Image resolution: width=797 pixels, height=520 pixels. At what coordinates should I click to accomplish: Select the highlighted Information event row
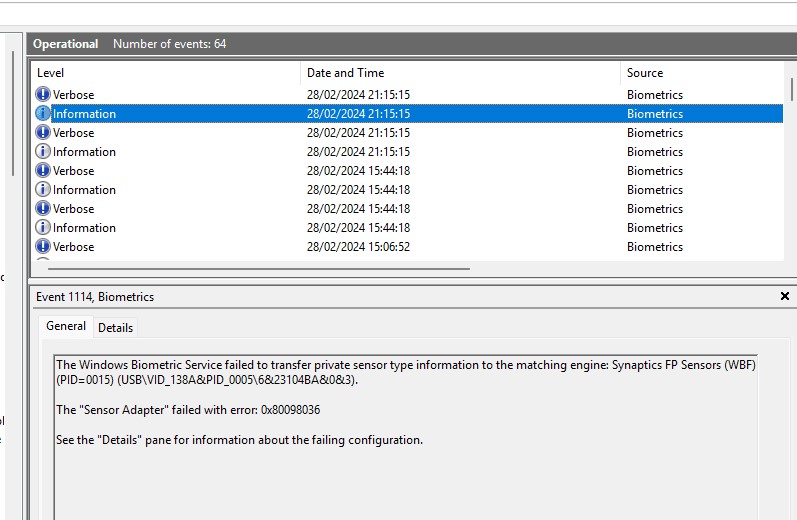click(409, 114)
